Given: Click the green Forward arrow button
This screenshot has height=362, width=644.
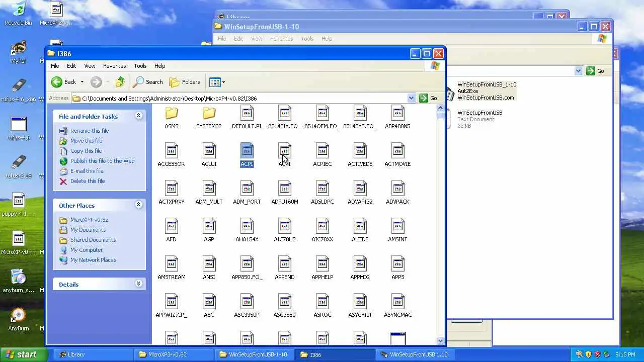Looking at the screenshot, I should [x=96, y=82].
